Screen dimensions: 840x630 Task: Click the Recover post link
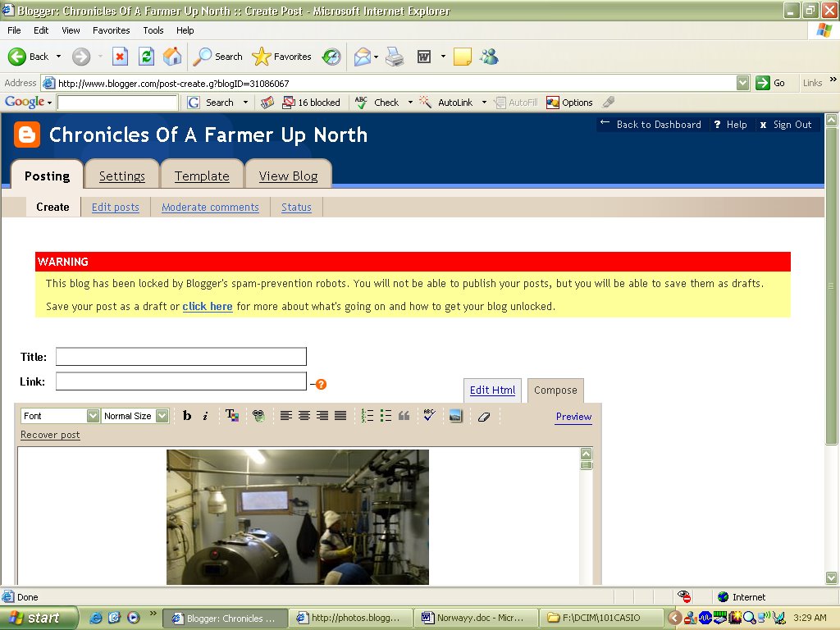pos(50,435)
